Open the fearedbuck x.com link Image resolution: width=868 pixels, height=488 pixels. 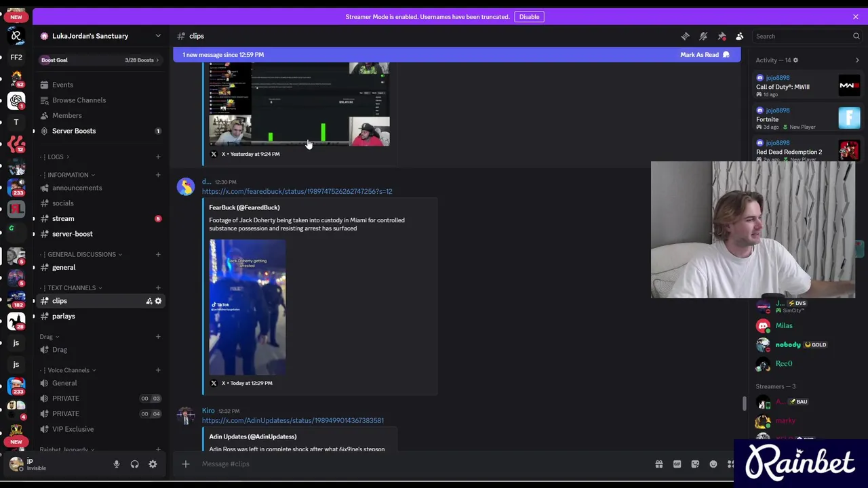tap(297, 191)
